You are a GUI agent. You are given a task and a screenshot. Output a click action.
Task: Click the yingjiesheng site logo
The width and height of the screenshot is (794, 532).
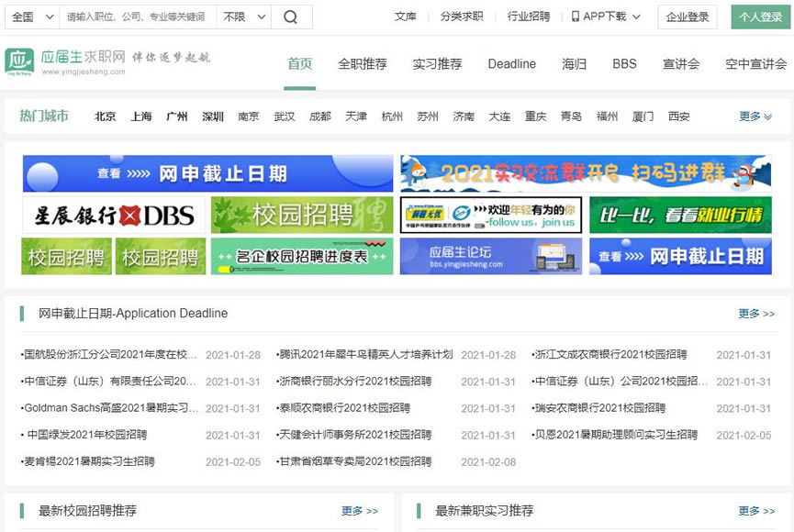[x=107, y=62]
